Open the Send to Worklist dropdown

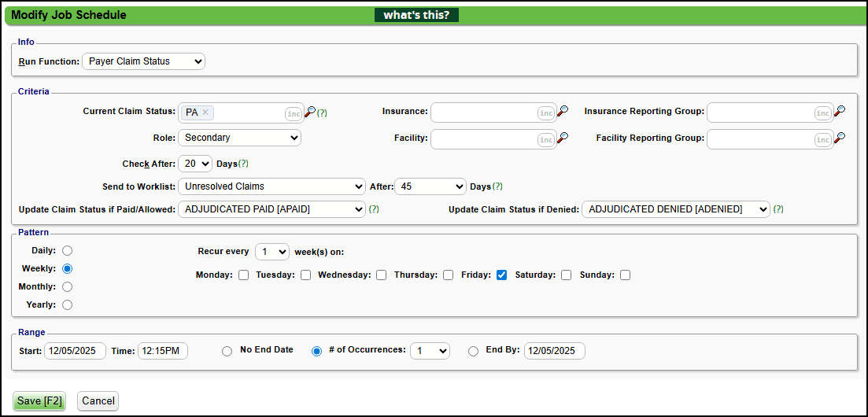tap(271, 186)
